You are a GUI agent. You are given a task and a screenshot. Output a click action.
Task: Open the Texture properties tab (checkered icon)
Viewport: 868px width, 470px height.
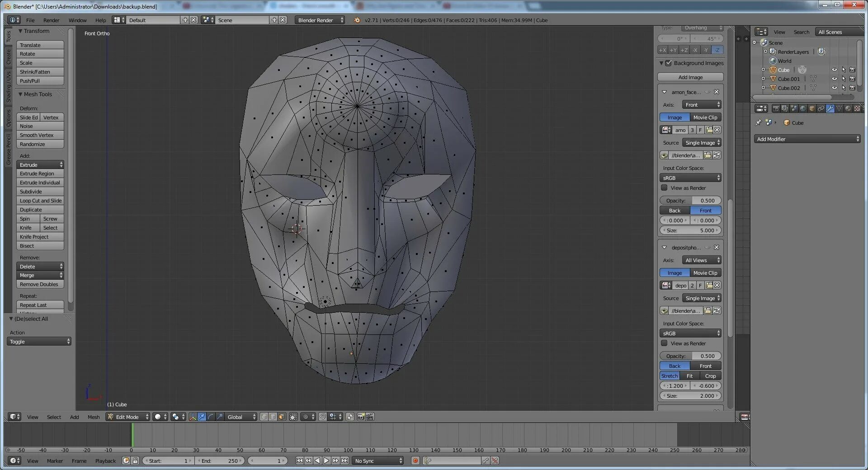(857, 108)
